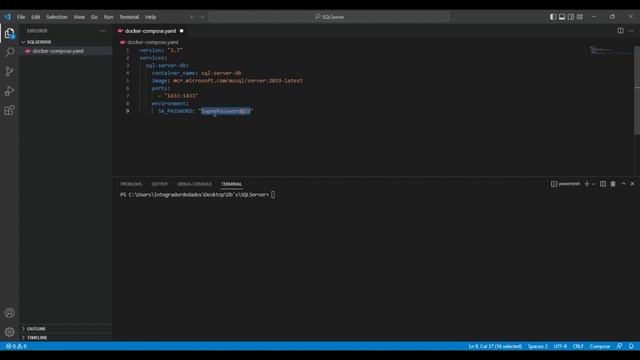Open the Source Control view

[x=9, y=71]
